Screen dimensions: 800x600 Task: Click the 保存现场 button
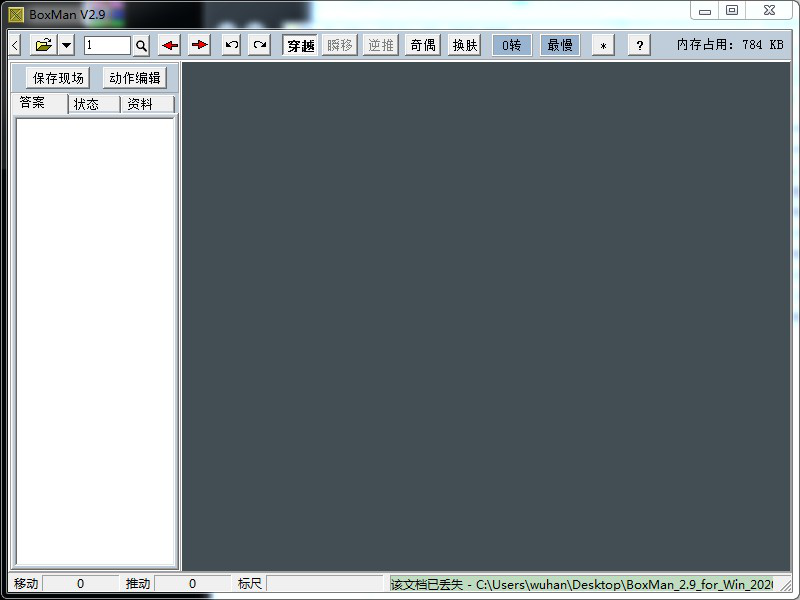[58, 78]
